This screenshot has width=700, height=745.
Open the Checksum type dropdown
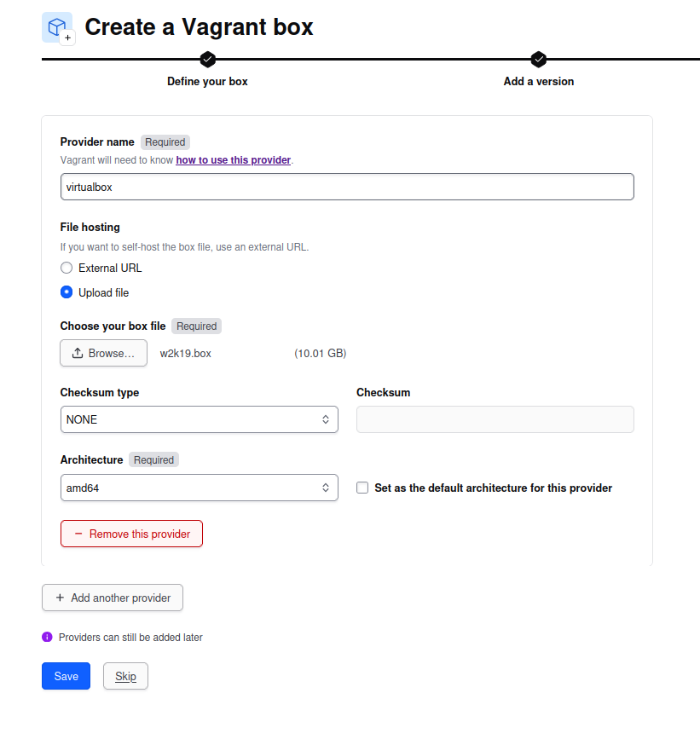pyautogui.click(x=199, y=419)
